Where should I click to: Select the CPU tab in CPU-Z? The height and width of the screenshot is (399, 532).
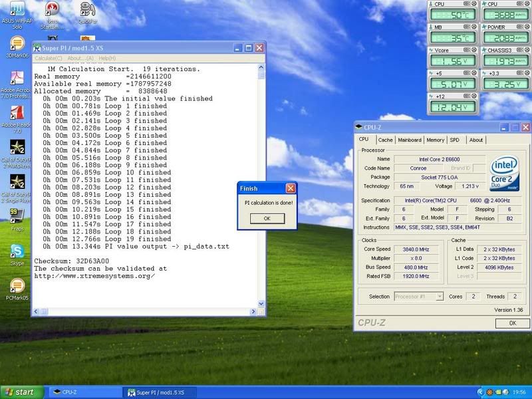364,139
